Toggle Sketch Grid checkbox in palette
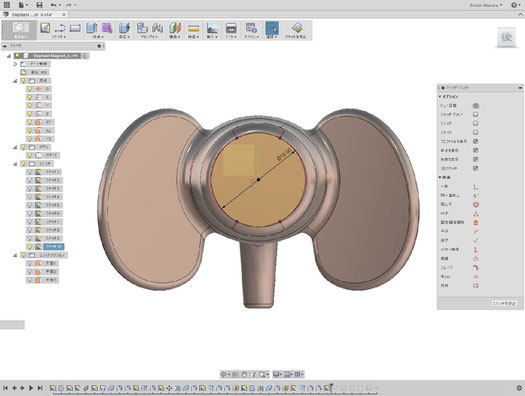This screenshot has width=525, height=396. [475, 114]
